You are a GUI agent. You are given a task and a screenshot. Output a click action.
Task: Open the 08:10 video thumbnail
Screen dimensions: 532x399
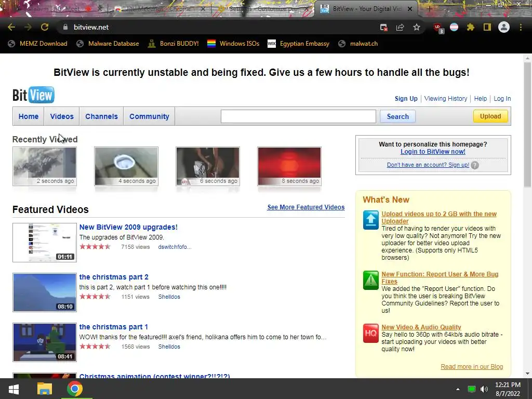[x=45, y=292]
